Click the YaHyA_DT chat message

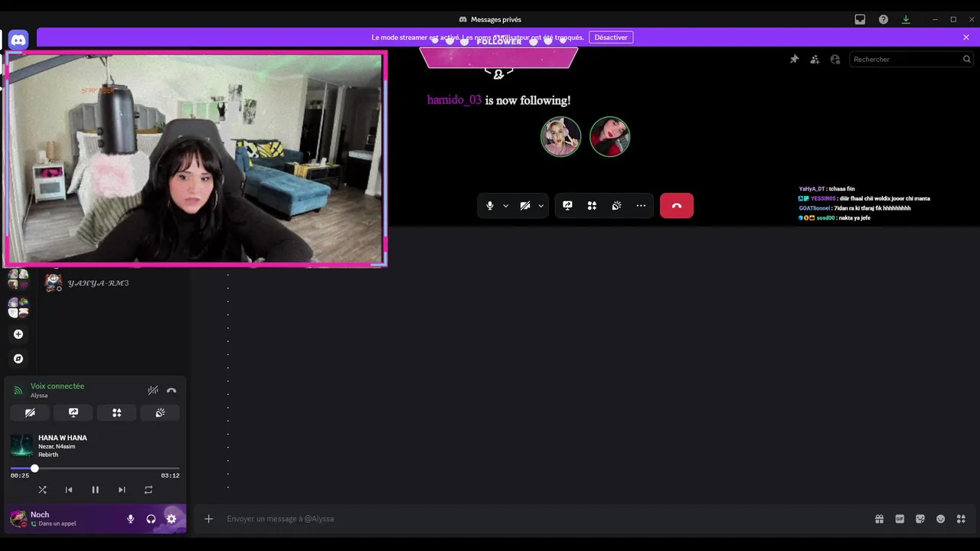tap(827, 189)
